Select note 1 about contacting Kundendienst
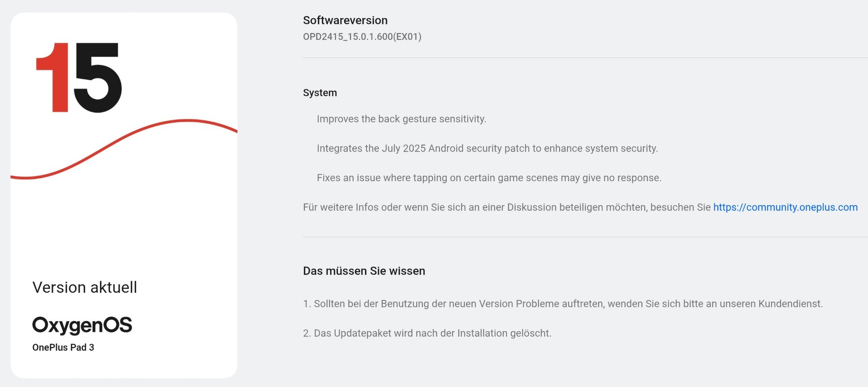The width and height of the screenshot is (868, 387). coord(563,304)
